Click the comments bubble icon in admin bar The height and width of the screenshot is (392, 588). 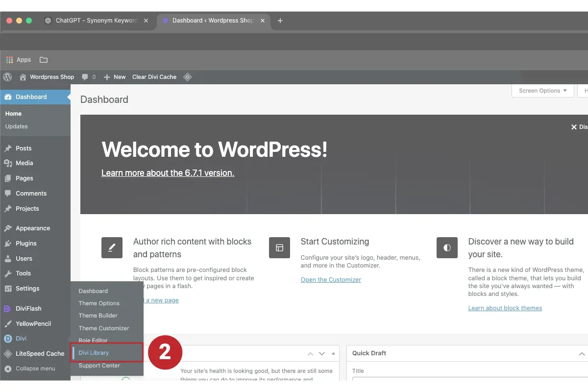(x=85, y=77)
